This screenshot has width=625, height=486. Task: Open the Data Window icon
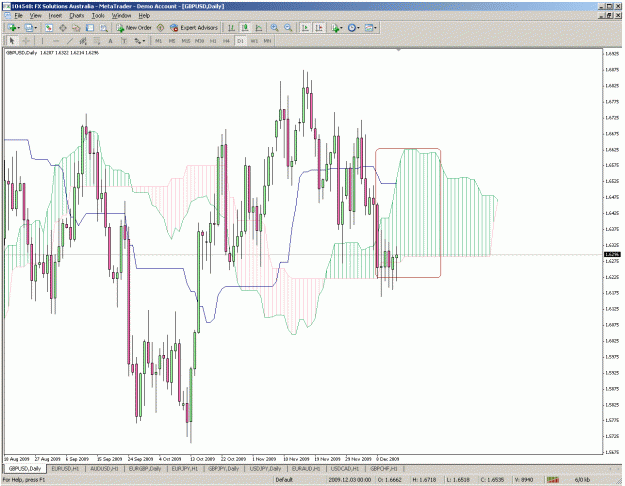63,28
